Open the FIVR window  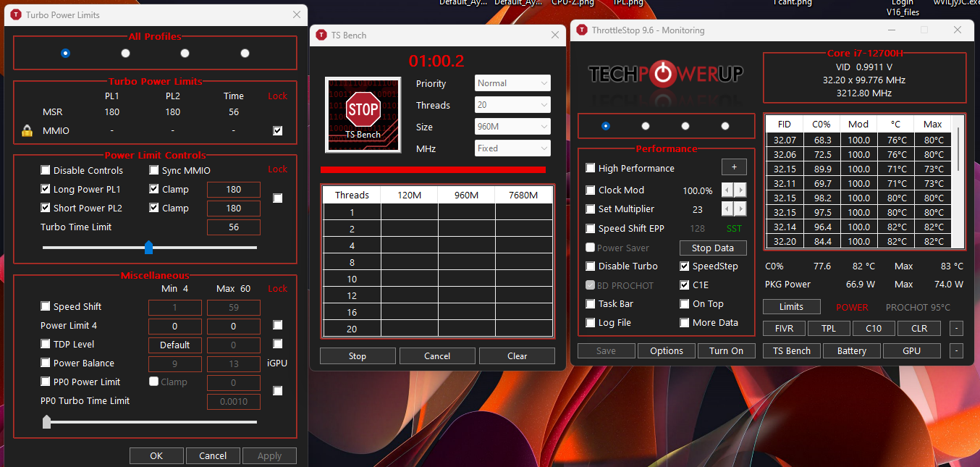(784, 329)
